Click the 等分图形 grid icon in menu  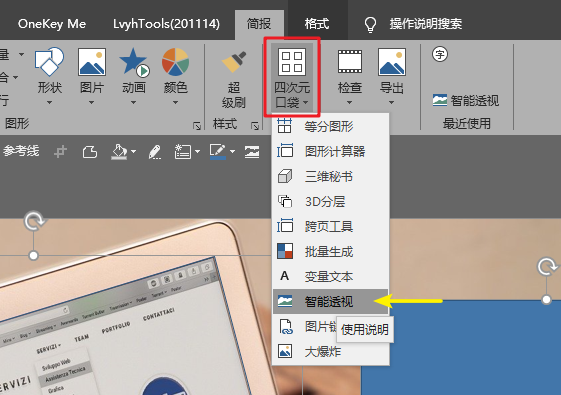pyautogui.click(x=285, y=126)
